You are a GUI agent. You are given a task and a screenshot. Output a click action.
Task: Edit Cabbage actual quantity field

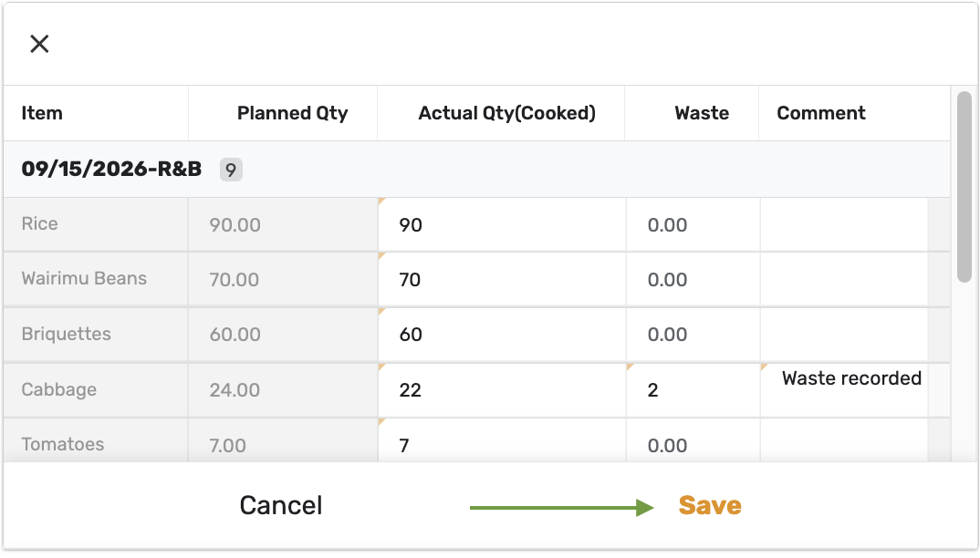(x=502, y=390)
